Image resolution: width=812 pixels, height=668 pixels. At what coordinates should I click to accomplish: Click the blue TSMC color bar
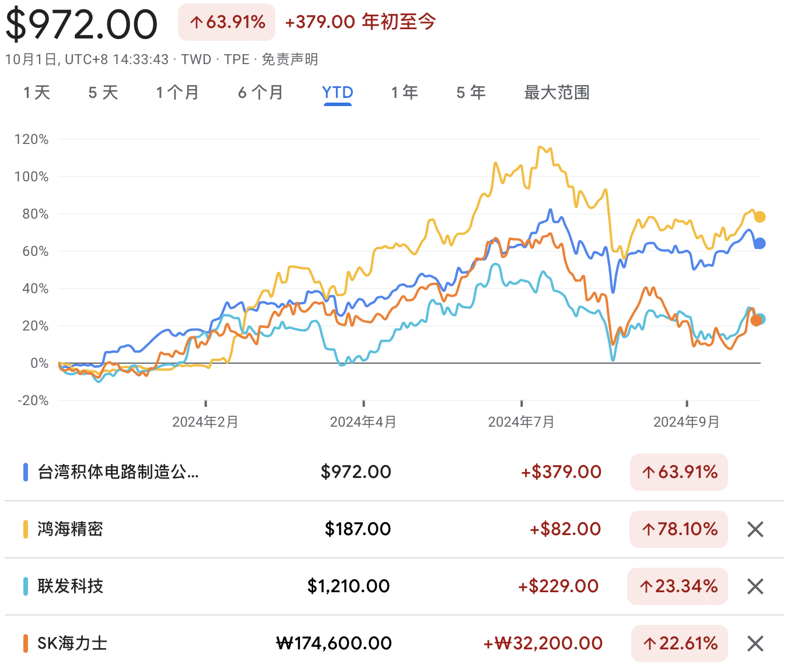26,472
